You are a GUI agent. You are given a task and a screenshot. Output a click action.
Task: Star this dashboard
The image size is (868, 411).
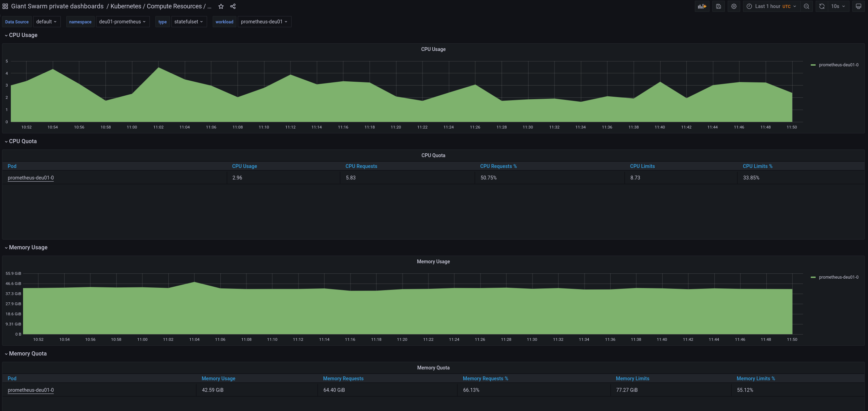221,6
